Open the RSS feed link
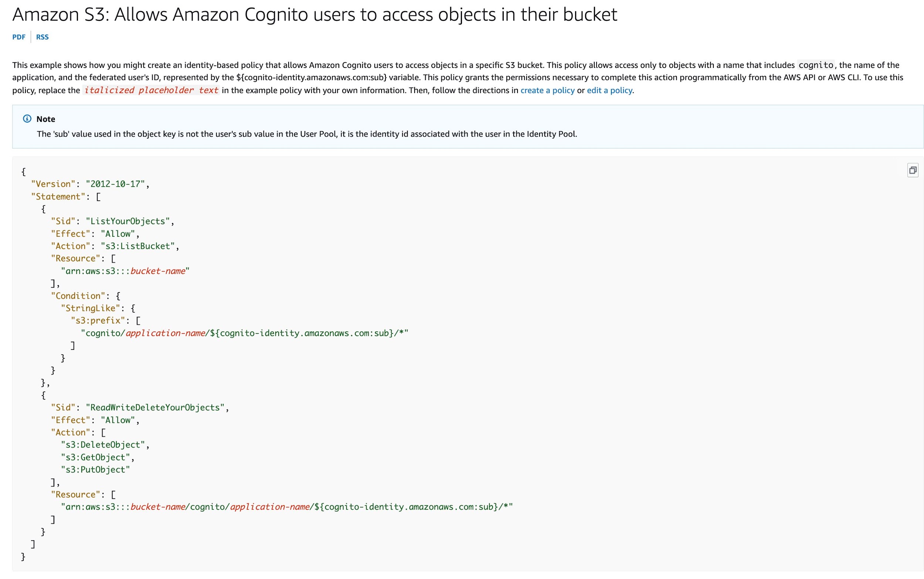 click(x=42, y=37)
